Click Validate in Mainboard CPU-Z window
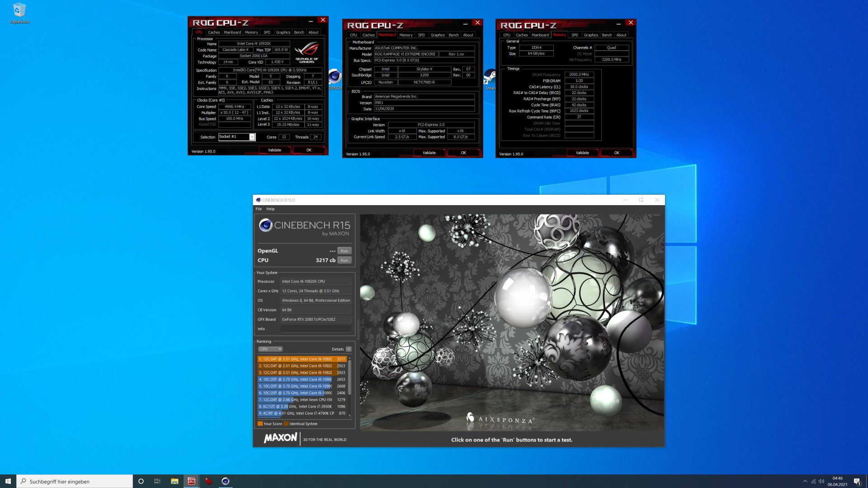The image size is (868, 488). coord(429,153)
